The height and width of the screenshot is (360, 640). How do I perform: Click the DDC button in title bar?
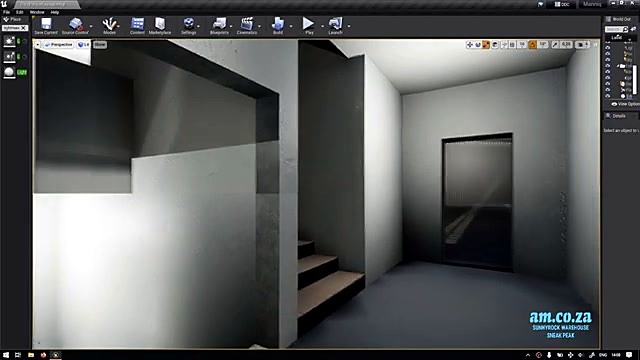click(x=562, y=4)
